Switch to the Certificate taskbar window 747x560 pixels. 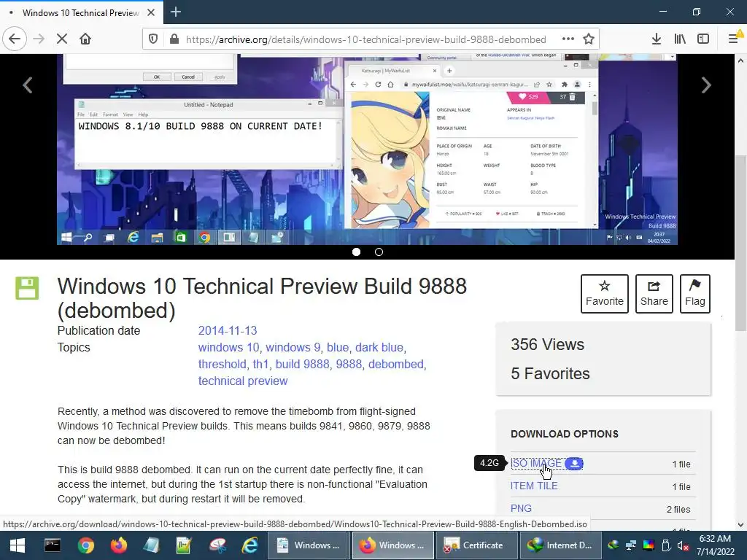(477, 545)
